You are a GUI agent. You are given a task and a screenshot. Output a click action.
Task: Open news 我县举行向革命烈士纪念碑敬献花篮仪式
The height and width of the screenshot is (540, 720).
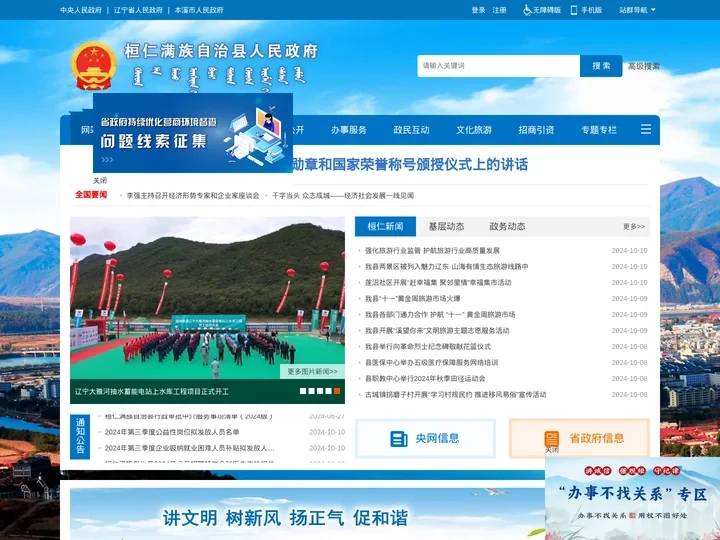click(x=428, y=347)
